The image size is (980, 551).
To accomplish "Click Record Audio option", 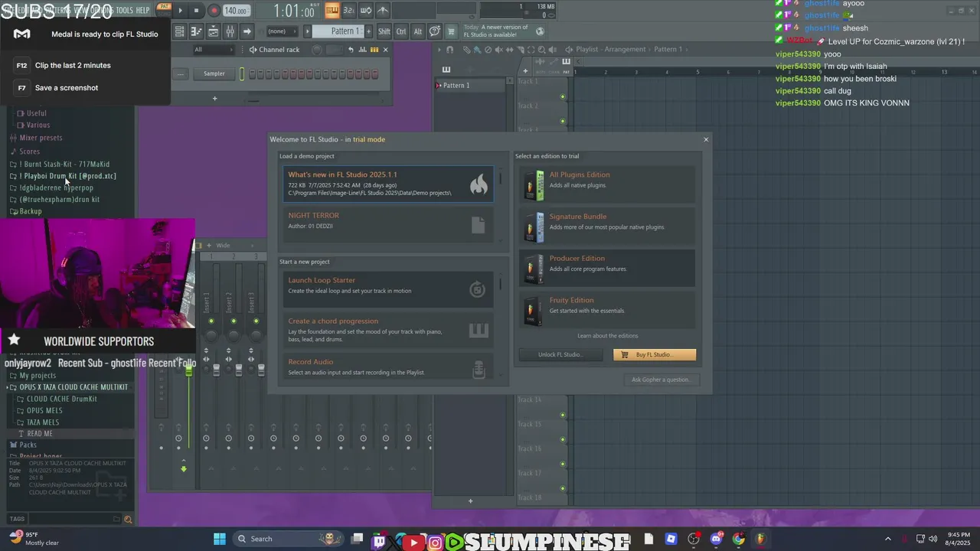I will [x=389, y=367].
